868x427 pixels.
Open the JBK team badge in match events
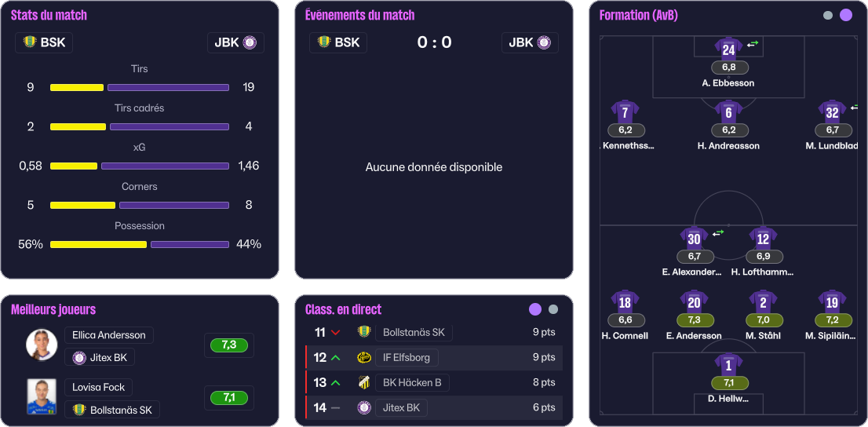pos(530,42)
